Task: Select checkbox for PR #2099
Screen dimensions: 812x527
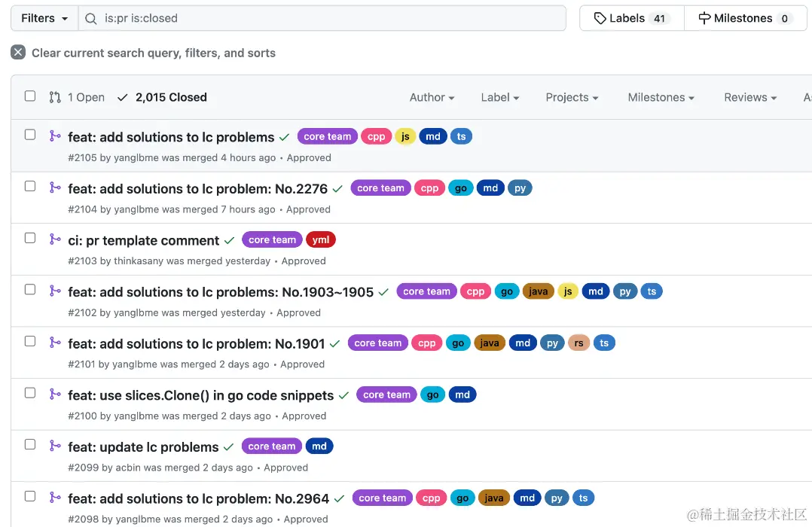Action: point(30,444)
